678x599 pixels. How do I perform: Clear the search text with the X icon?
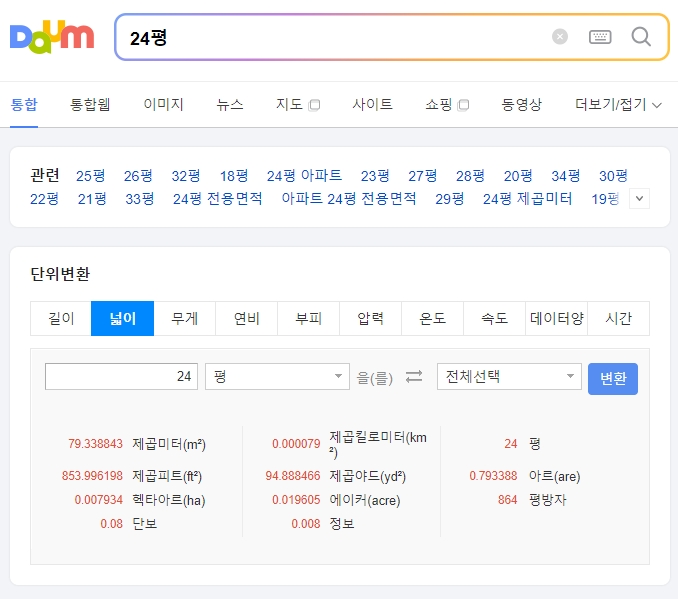tap(560, 37)
